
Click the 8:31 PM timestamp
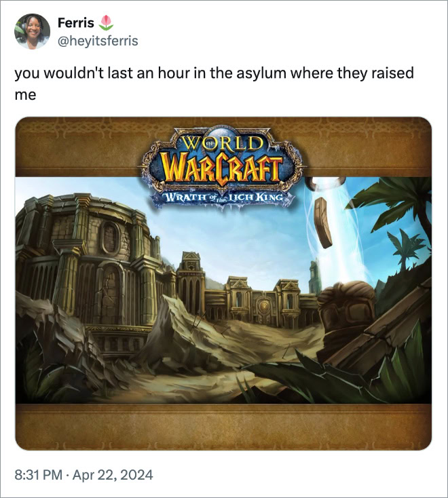click(x=38, y=475)
